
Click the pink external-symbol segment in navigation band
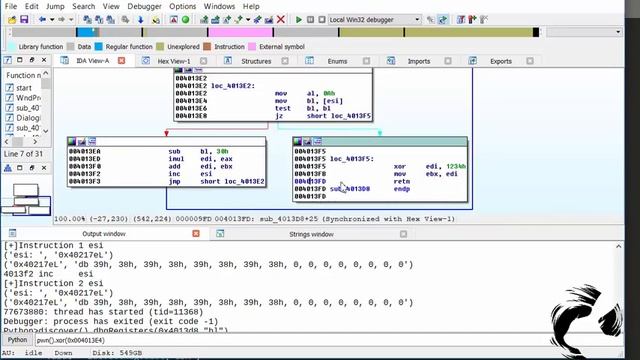point(240,32)
